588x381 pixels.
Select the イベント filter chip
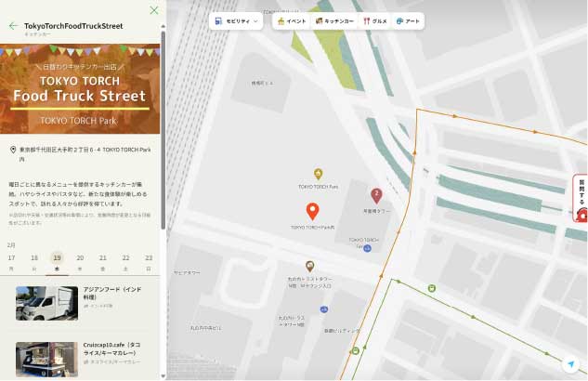[292, 21]
